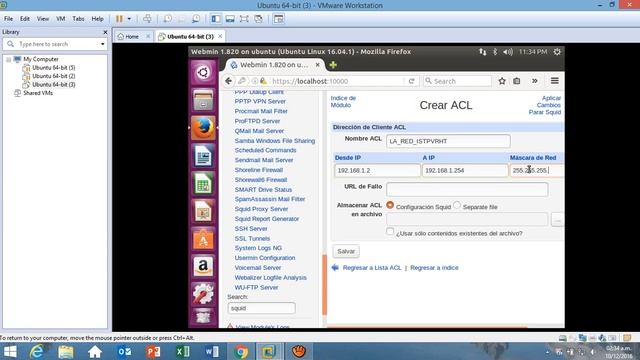Open the Files manager launcher icon

click(203, 100)
